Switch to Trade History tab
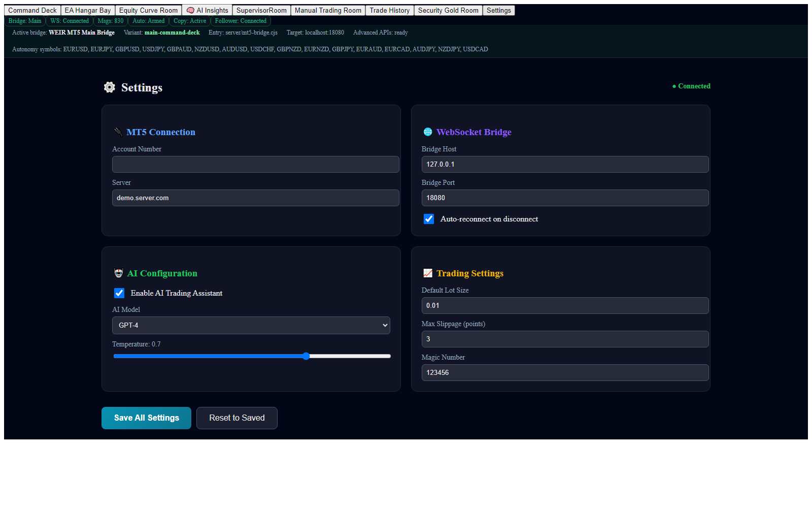The height and width of the screenshot is (508, 812). click(389, 10)
